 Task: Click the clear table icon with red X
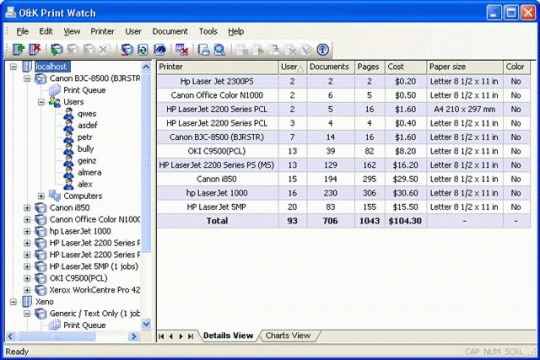[181, 50]
